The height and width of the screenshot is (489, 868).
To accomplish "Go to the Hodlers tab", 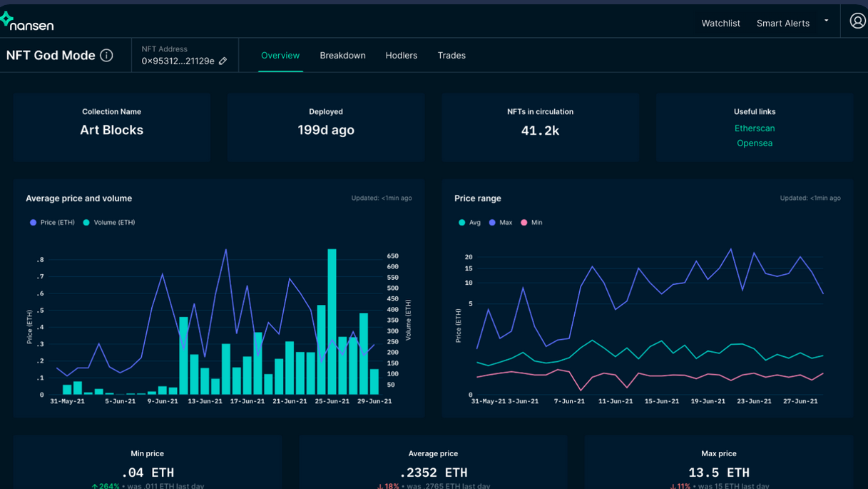I will click(402, 56).
